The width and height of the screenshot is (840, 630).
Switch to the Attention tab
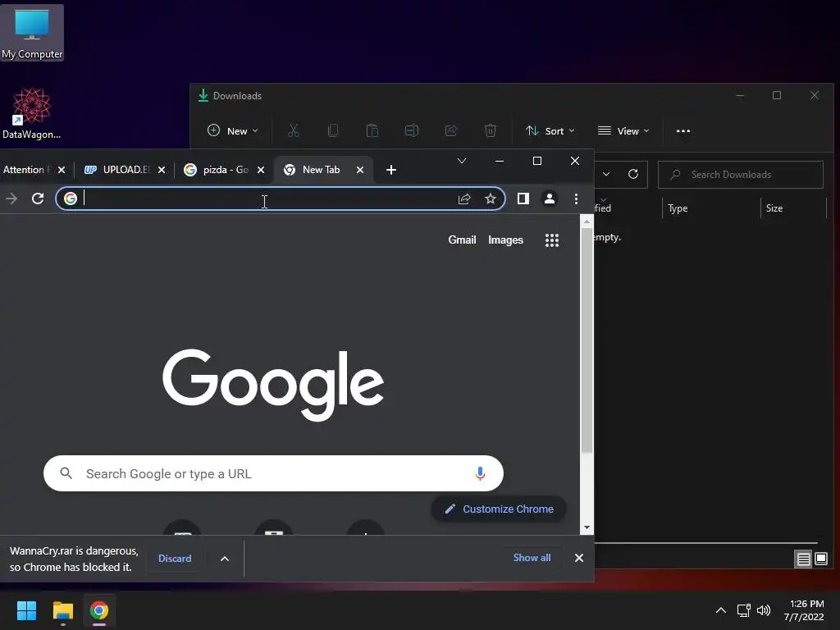click(x=27, y=170)
